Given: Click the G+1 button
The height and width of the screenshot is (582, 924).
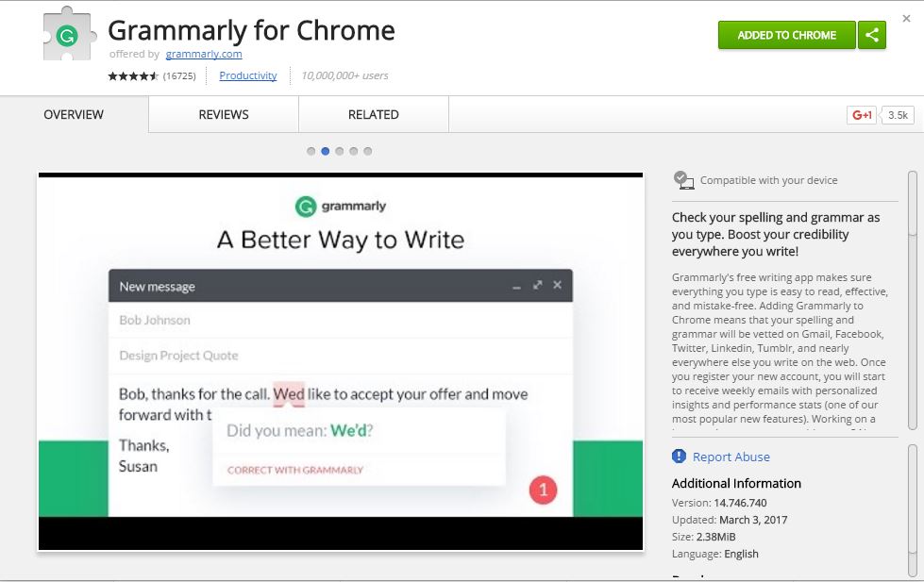Looking at the screenshot, I should point(862,115).
